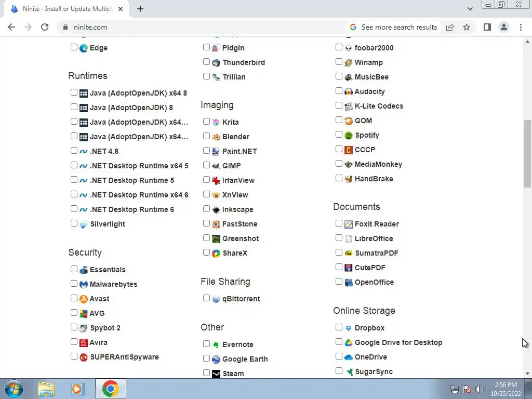The width and height of the screenshot is (532, 399).
Task: Check the Greenshot checkbox
Action: [206, 238]
